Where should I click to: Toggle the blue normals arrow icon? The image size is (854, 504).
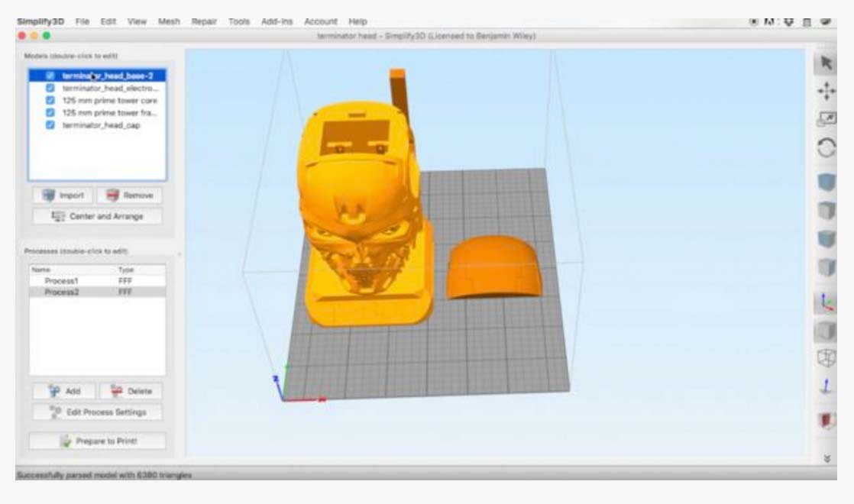coord(826,386)
